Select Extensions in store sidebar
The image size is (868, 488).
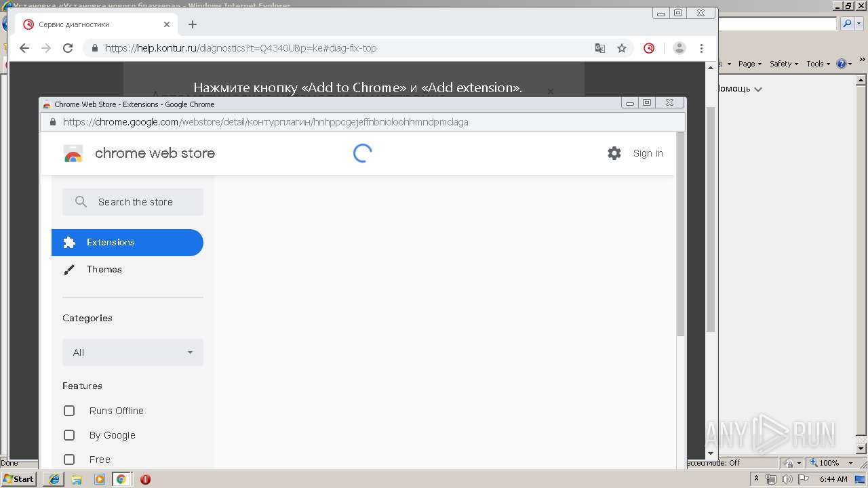tap(127, 243)
